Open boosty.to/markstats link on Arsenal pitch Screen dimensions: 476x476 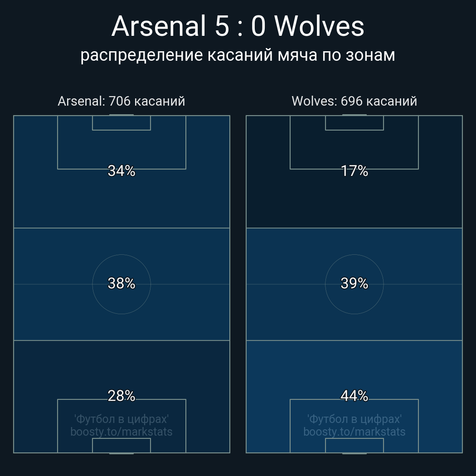(121, 432)
